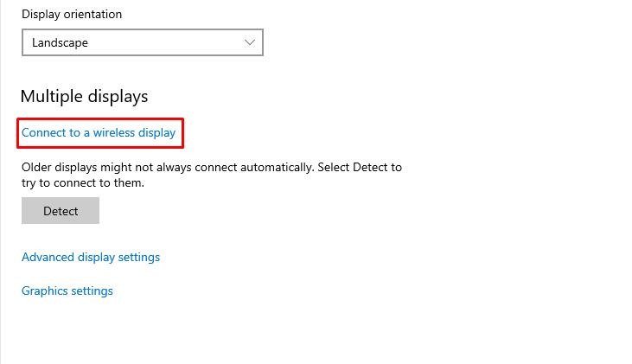Viewport: 632px width, 364px height.
Task: Detect older displays with the gray button
Action: point(61,211)
